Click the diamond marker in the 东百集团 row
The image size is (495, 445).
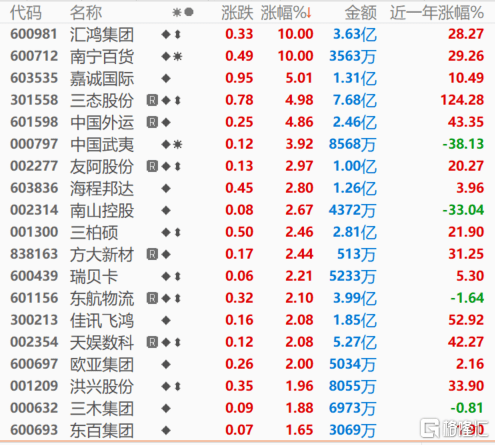[166, 430]
